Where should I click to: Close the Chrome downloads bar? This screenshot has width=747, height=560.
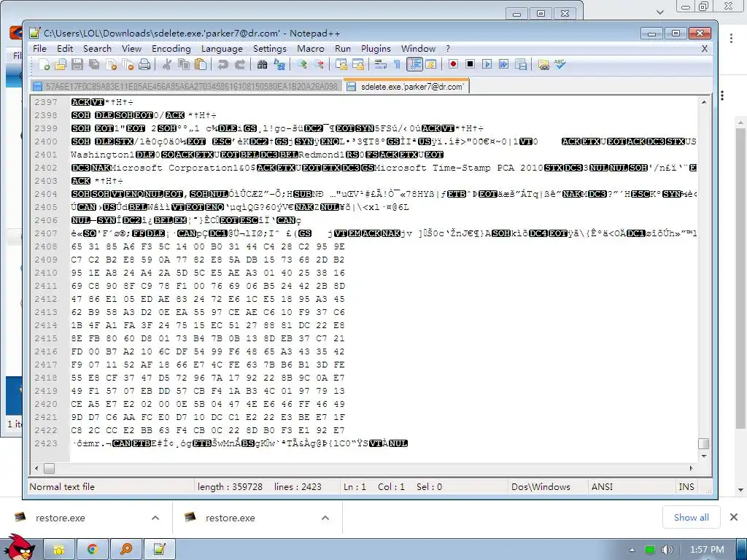click(x=734, y=517)
